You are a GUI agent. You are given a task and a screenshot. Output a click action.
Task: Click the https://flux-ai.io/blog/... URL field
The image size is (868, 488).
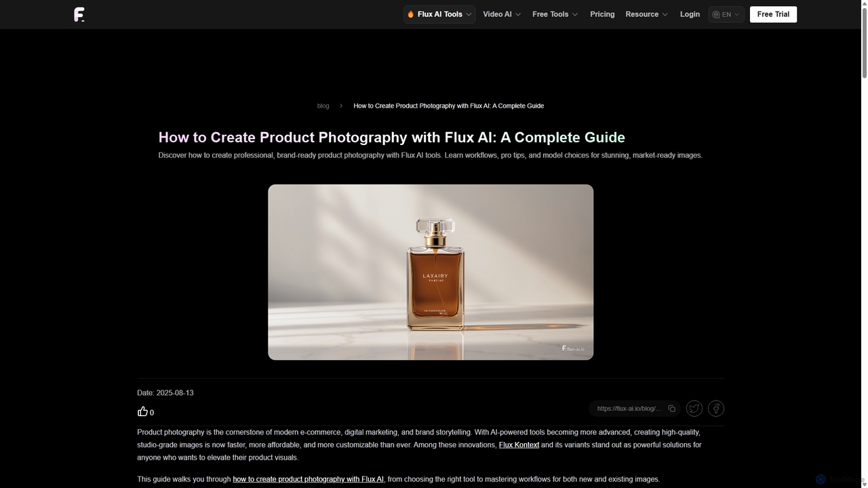tap(635, 409)
